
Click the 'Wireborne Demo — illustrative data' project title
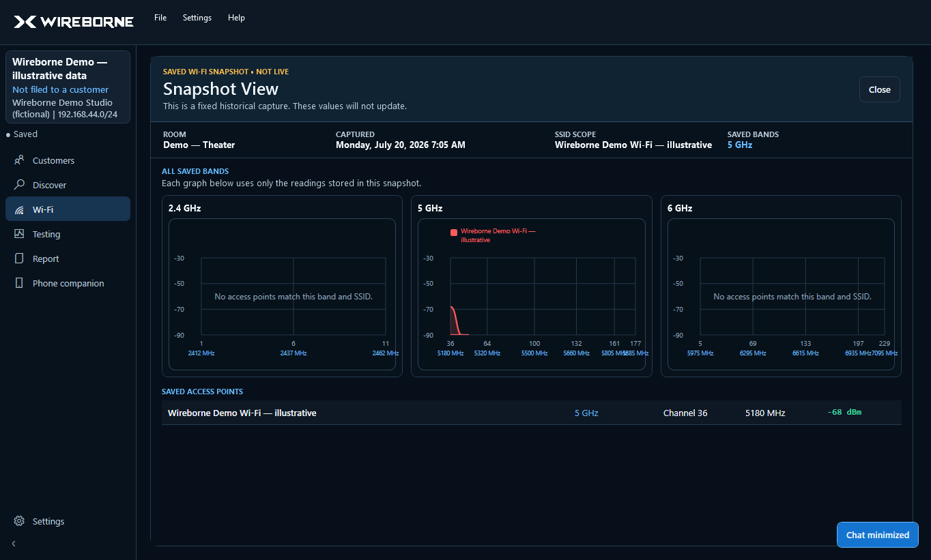60,69
